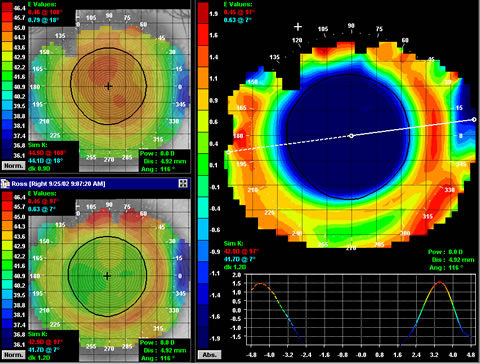Viewport: 480px width, 364px height.
Task: Click the meridian line's dashed end handle
Action: click(x=229, y=152)
